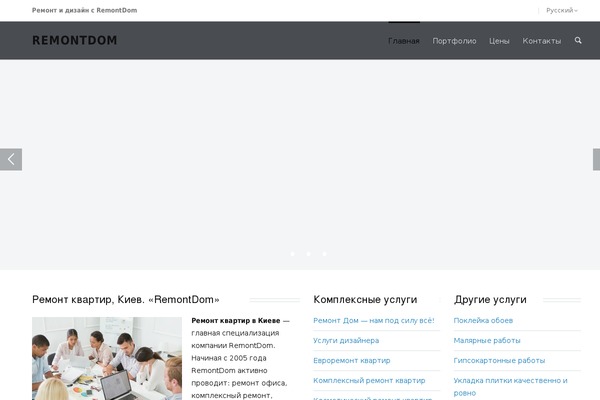This screenshot has width=600, height=400.
Task: Open the Портфолио menu item
Action: click(454, 41)
